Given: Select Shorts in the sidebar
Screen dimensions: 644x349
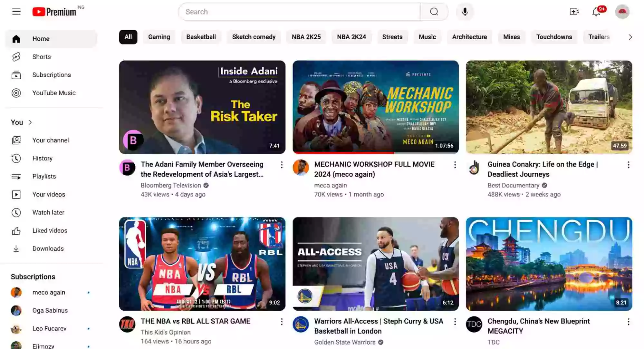Looking at the screenshot, I should tap(41, 57).
